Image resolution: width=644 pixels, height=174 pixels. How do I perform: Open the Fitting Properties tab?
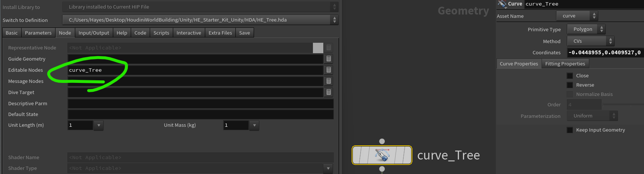[x=565, y=64]
